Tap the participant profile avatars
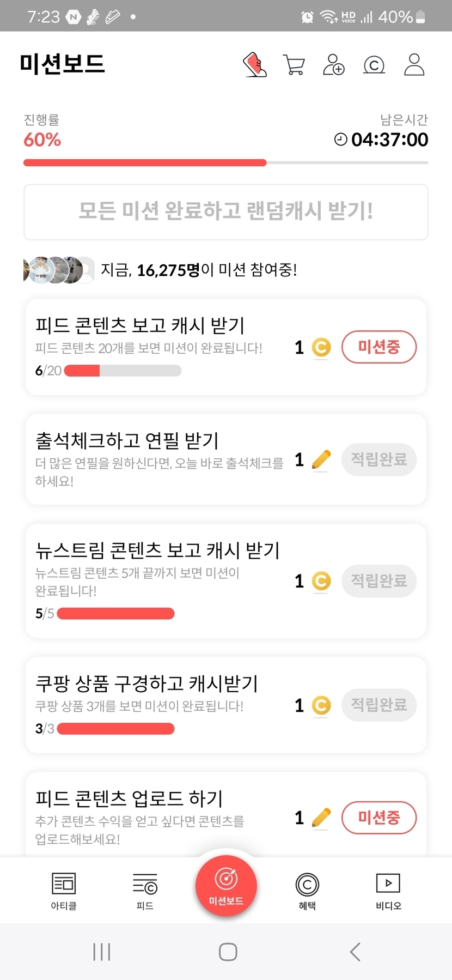The image size is (452, 980). [x=58, y=270]
